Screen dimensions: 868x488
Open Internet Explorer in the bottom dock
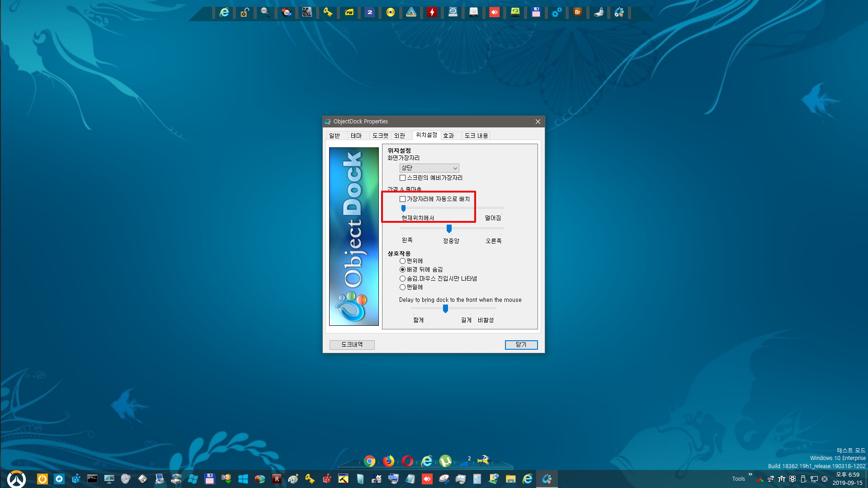(426, 461)
